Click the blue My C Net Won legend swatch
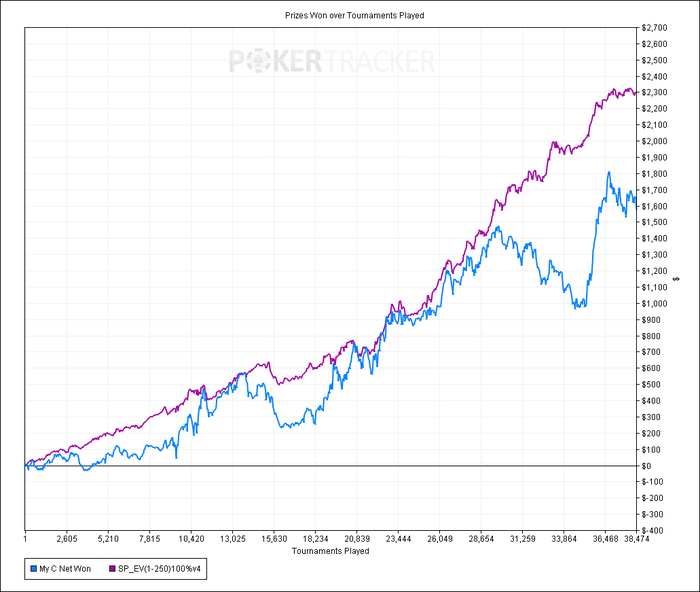This screenshot has height=592, width=700. [33, 569]
